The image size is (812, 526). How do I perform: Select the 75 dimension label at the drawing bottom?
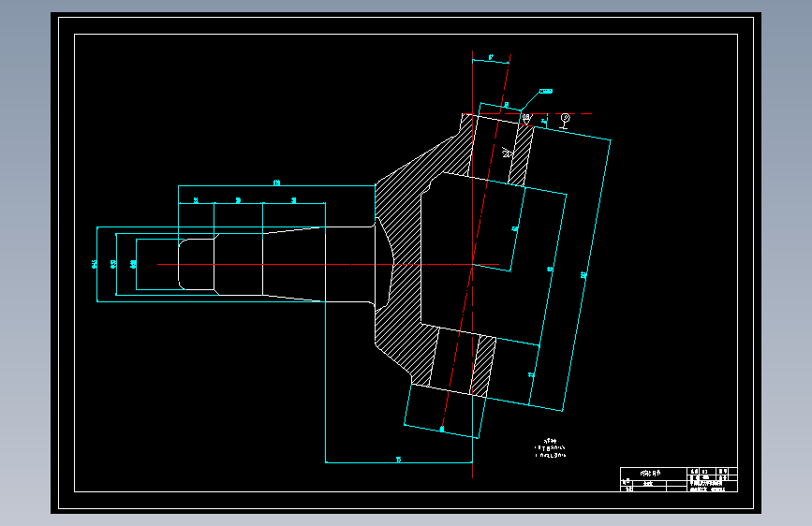[x=398, y=460]
